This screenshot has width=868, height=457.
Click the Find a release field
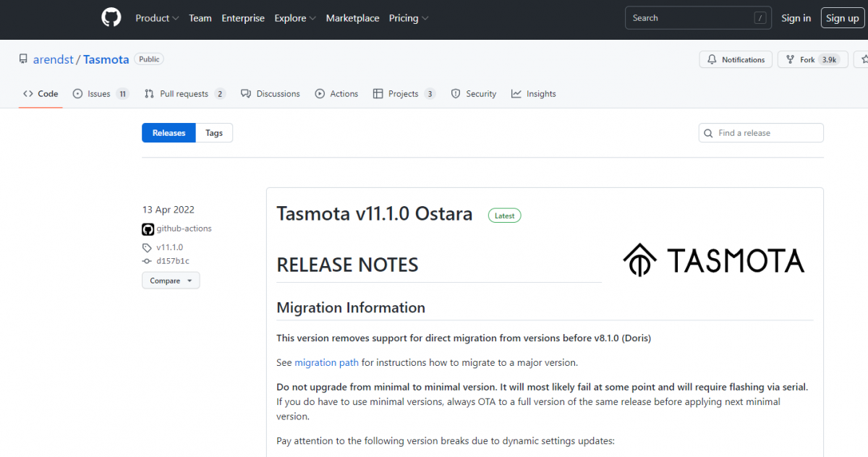click(761, 133)
